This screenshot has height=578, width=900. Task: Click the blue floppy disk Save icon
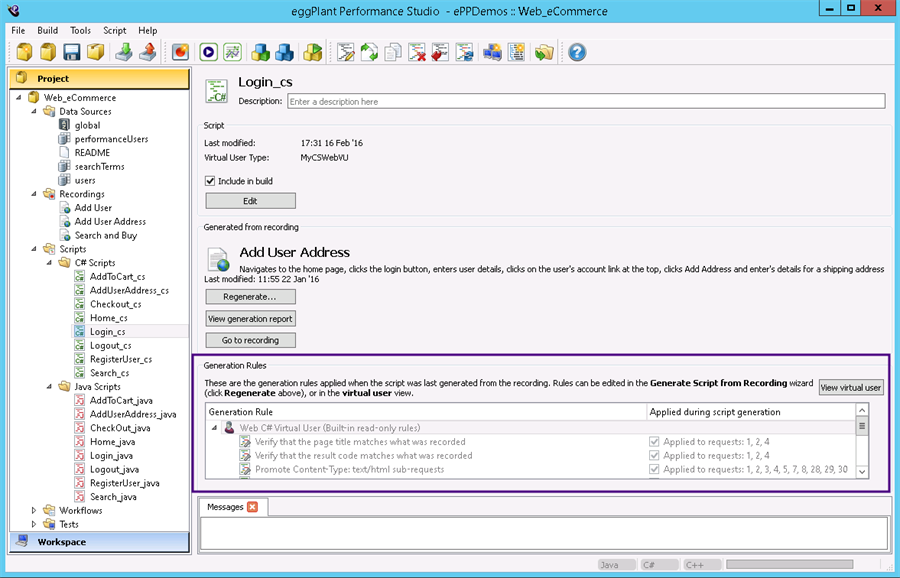[72, 52]
